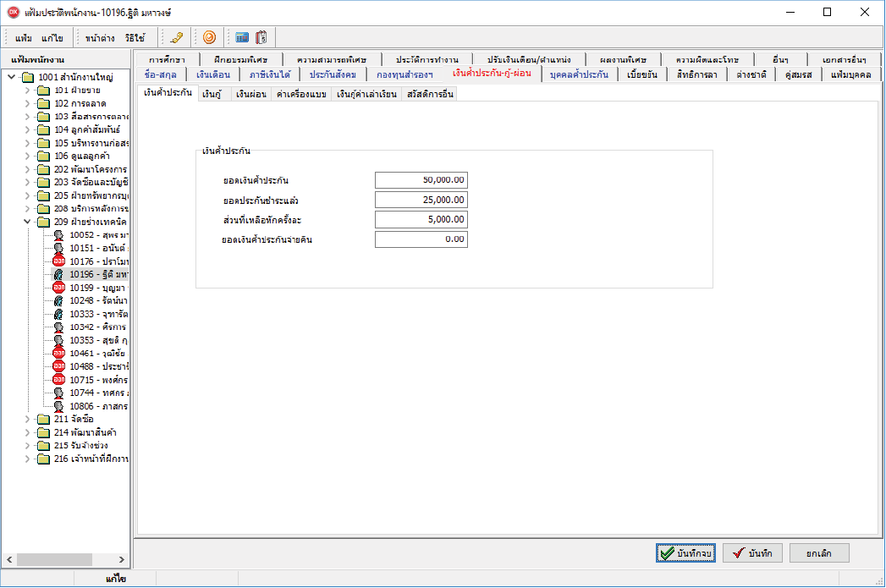Click the ยกเลิก button
The image size is (886, 588).
tap(819, 553)
